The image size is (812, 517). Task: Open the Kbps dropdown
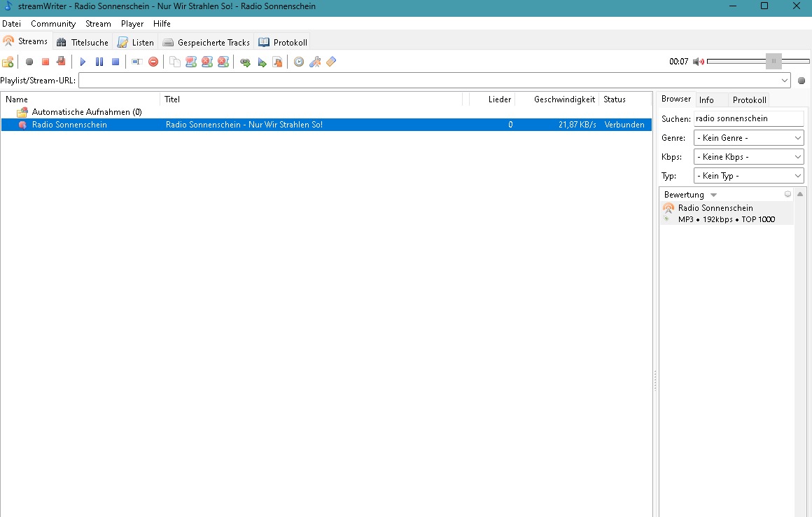pos(748,157)
